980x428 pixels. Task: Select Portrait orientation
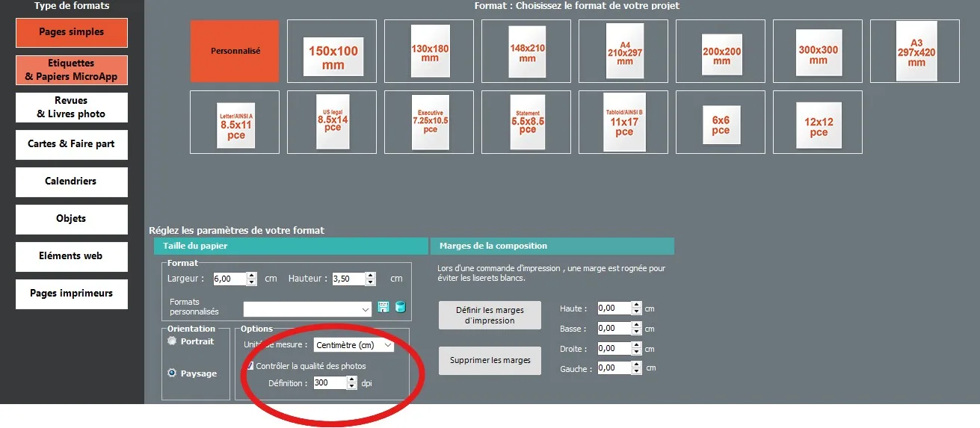point(172,341)
